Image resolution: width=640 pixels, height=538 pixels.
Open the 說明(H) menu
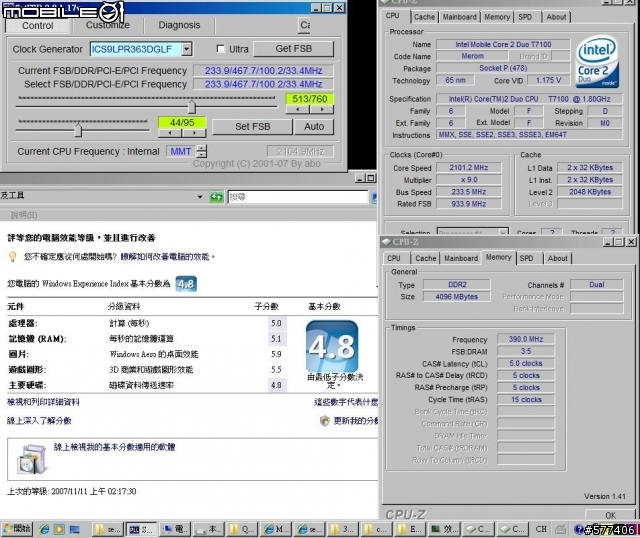coord(24,215)
